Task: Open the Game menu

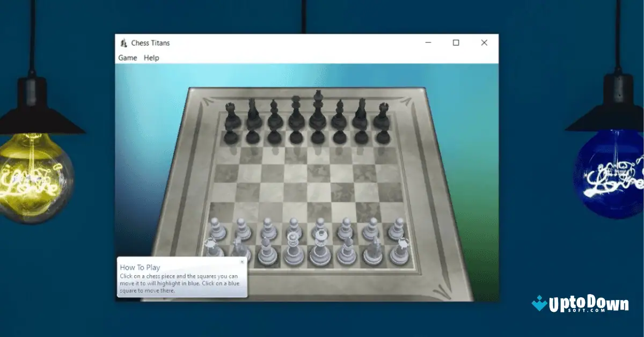Action: click(x=128, y=57)
